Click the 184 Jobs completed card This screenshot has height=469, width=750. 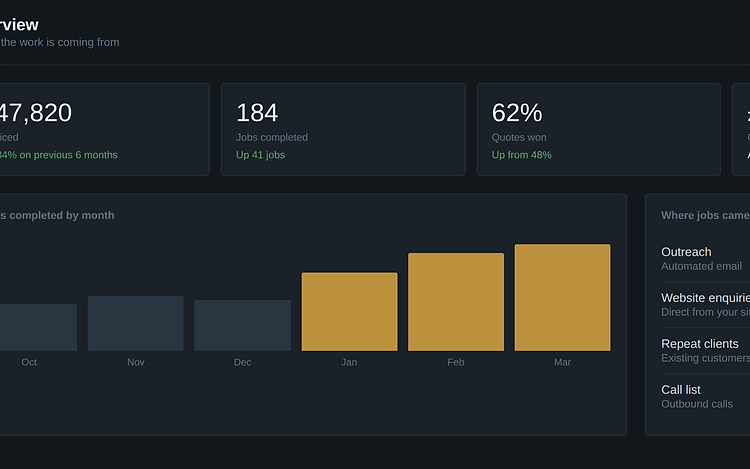pos(343,130)
